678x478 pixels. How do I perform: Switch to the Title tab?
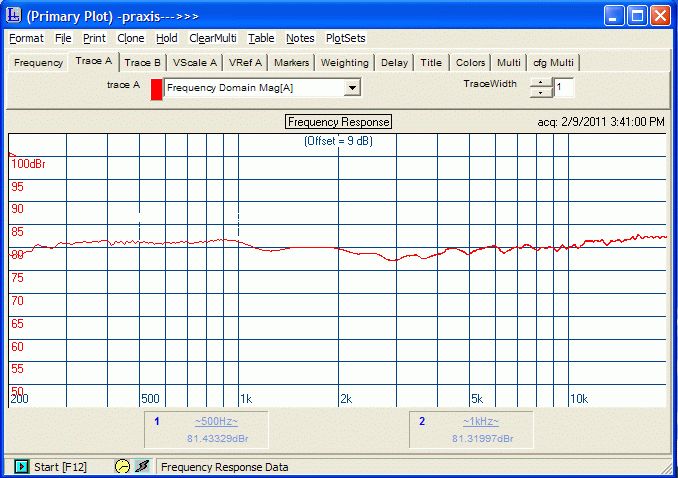pos(431,63)
